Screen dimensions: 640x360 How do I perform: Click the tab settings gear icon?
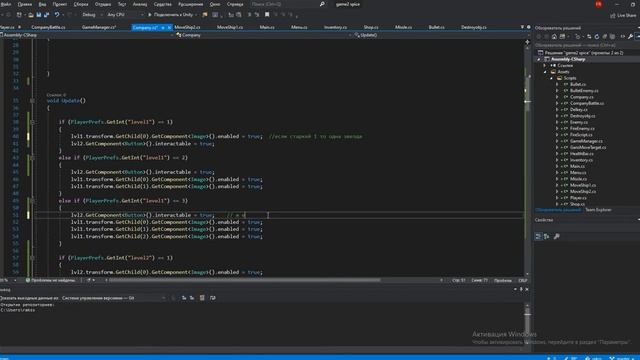click(529, 27)
